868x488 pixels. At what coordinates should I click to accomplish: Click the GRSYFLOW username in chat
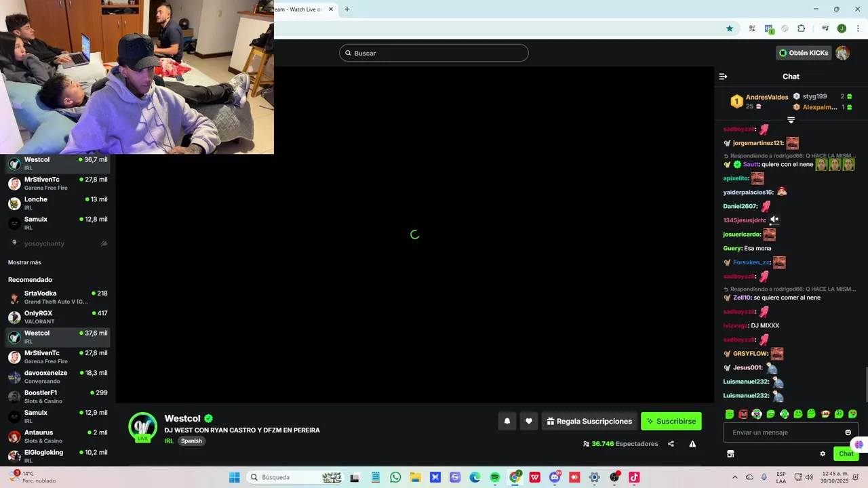coord(751,353)
